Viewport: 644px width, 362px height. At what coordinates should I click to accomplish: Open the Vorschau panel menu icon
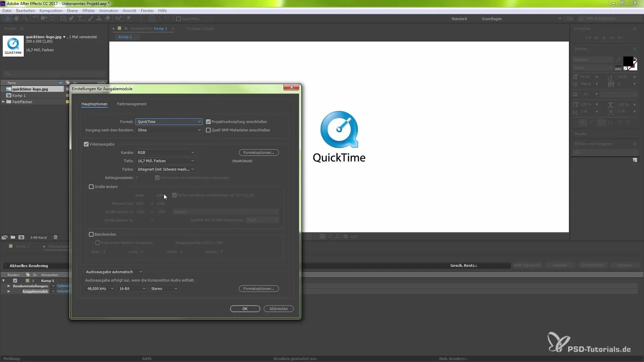pos(635,28)
